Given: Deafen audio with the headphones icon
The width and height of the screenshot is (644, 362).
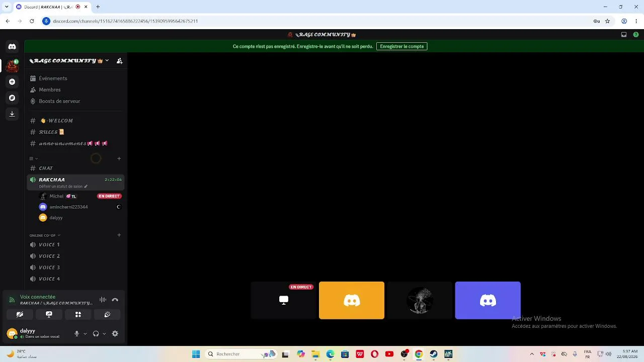Looking at the screenshot, I should [x=96, y=334].
